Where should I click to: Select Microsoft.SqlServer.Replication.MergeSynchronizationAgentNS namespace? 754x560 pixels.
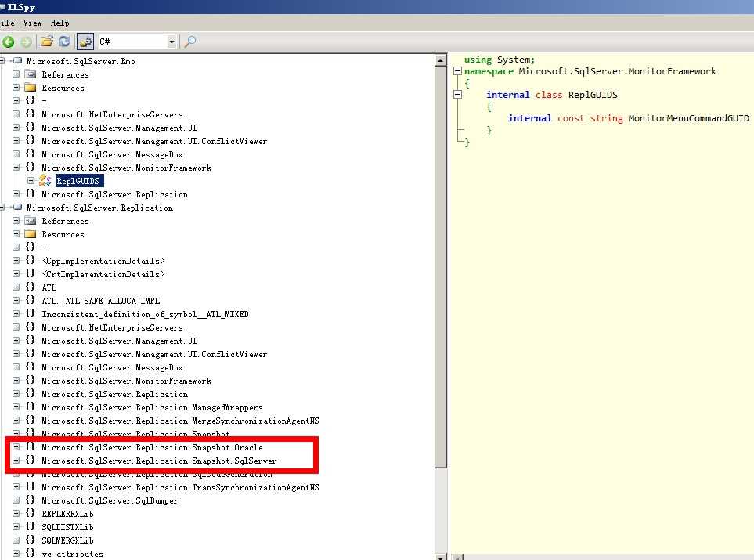click(180, 421)
